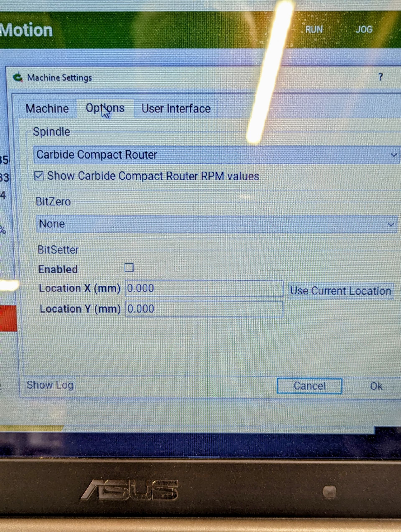Image resolution: width=401 pixels, height=532 pixels.
Task: Toggle Show Carbide Compact Router RPM values checkbox
Action: (x=39, y=176)
